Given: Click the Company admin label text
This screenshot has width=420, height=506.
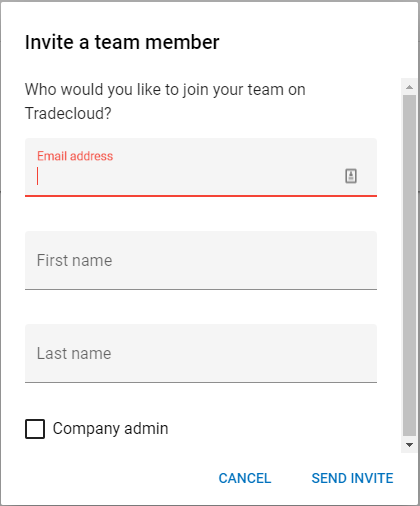Looking at the screenshot, I should (110, 429).
